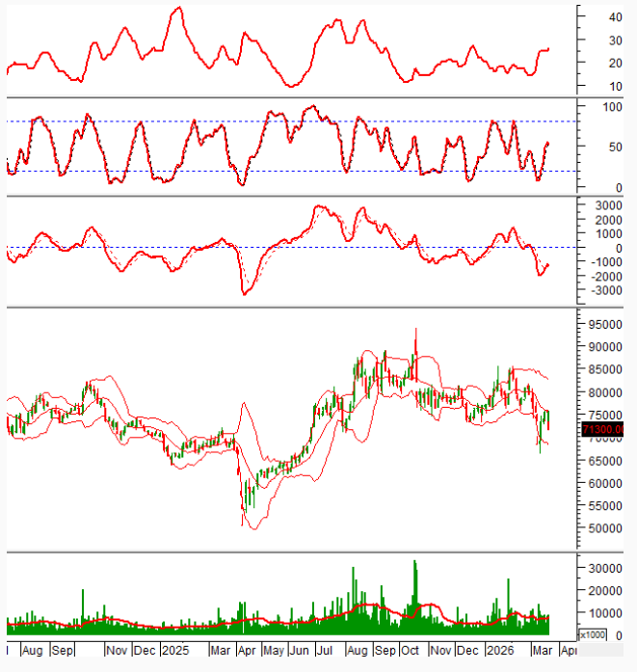Click the -3000 MACD axis label
The image size is (637, 672).
[x=606, y=290]
